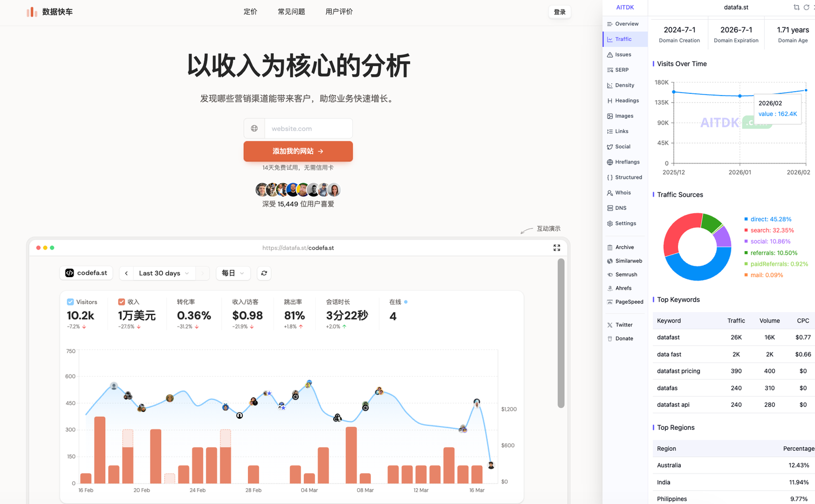The width and height of the screenshot is (815, 504).
Task: Expand the demo with the fullscreen icon
Action: (557, 248)
